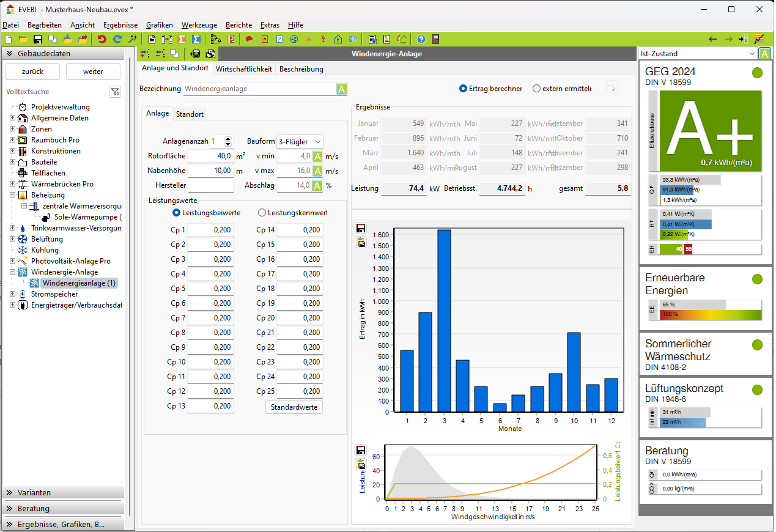The width and height of the screenshot is (776, 532).
Task: Click the blue help question mark icon
Action: point(421,39)
